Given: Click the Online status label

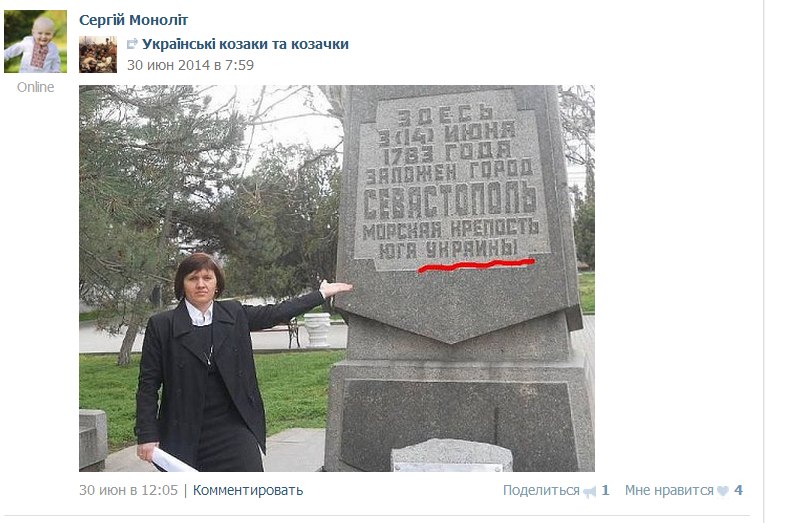Looking at the screenshot, I should [35, 87].
